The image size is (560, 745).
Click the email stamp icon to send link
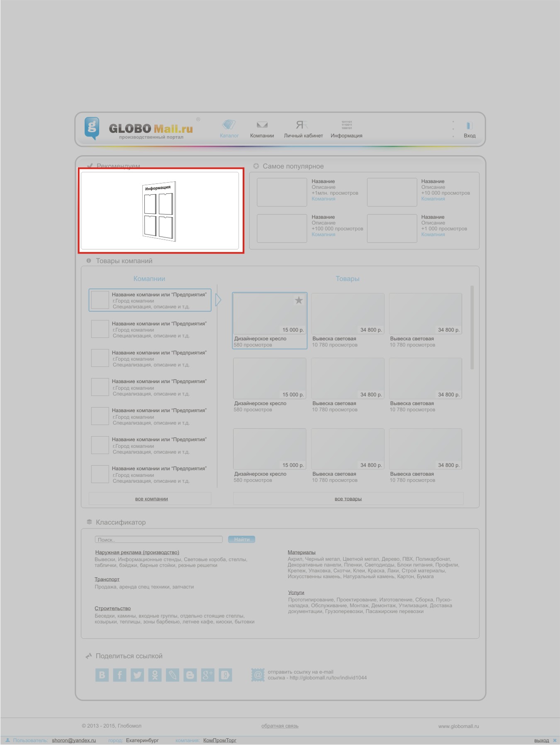coord(258,674)
